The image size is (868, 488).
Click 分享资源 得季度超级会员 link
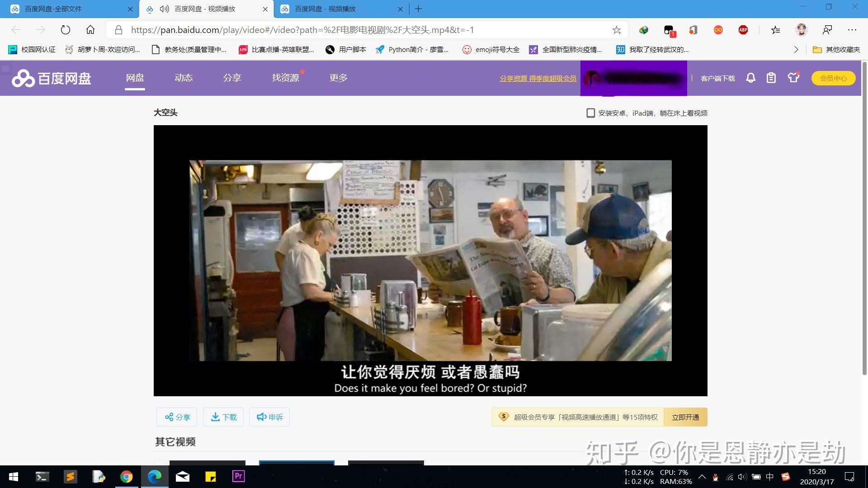[538, 79]
